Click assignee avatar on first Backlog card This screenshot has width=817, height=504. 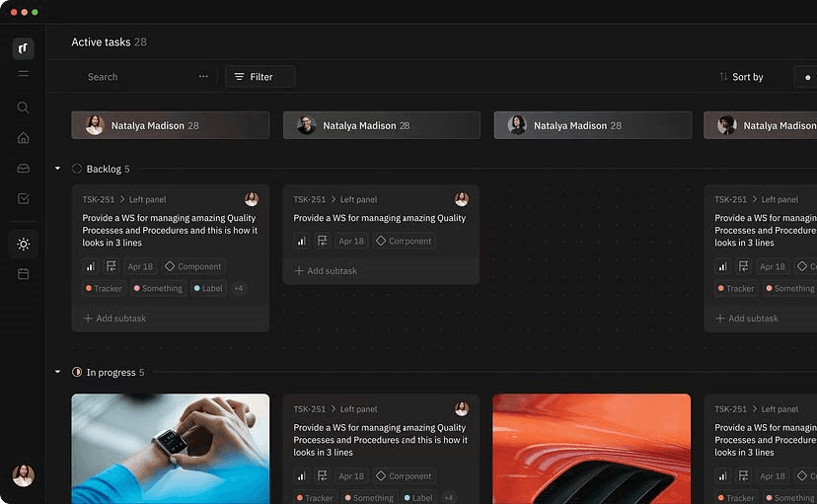coord(252,199)
